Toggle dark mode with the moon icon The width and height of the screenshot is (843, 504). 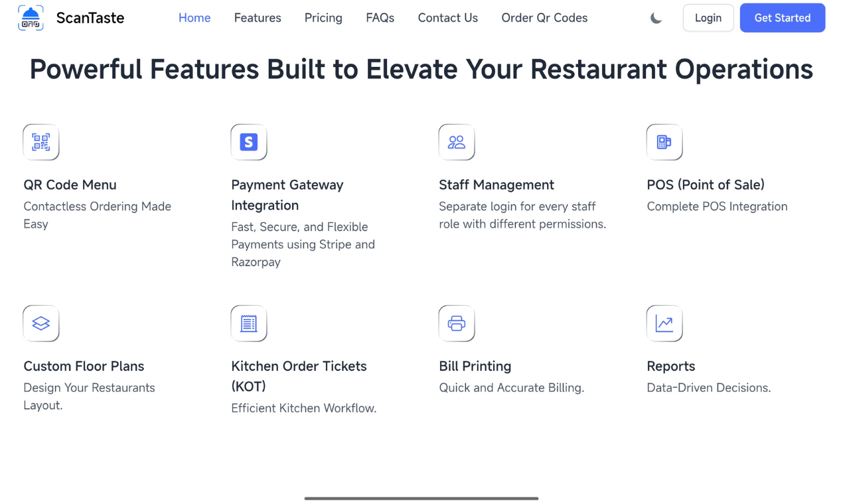pos(656,18)
